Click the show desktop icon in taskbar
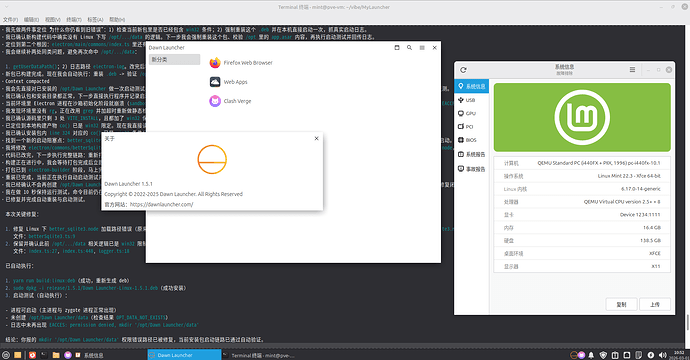This screenshot has width=690, height=360. tap(18, 355)
